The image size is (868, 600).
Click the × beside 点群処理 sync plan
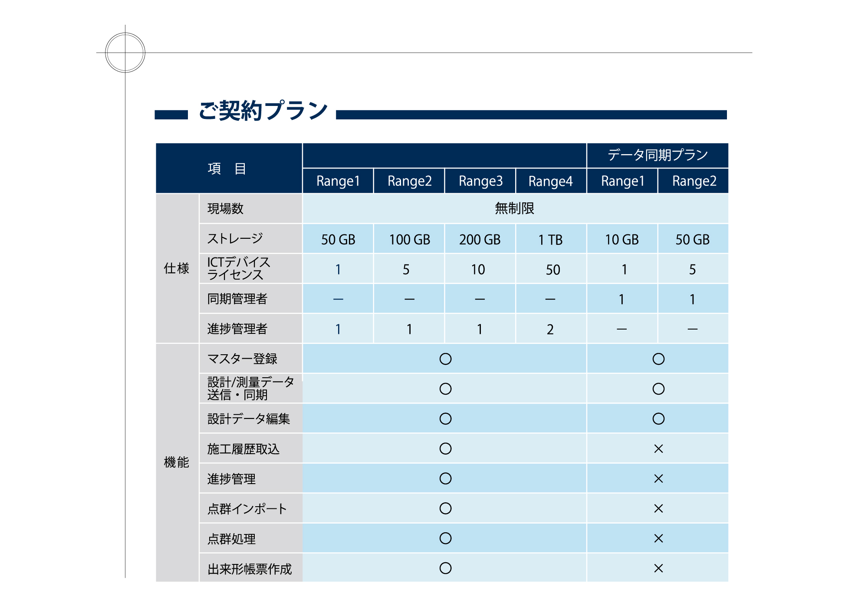coord(658,538)
